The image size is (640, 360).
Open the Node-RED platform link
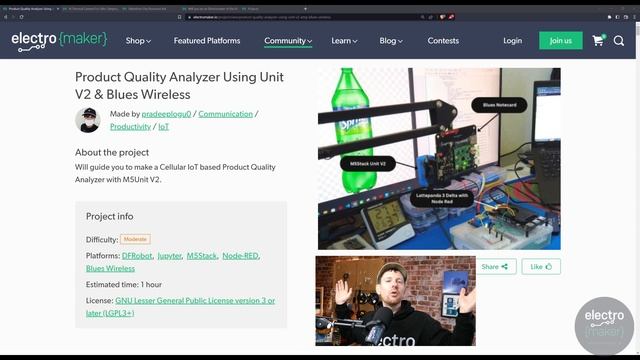(x=240, y=256)
